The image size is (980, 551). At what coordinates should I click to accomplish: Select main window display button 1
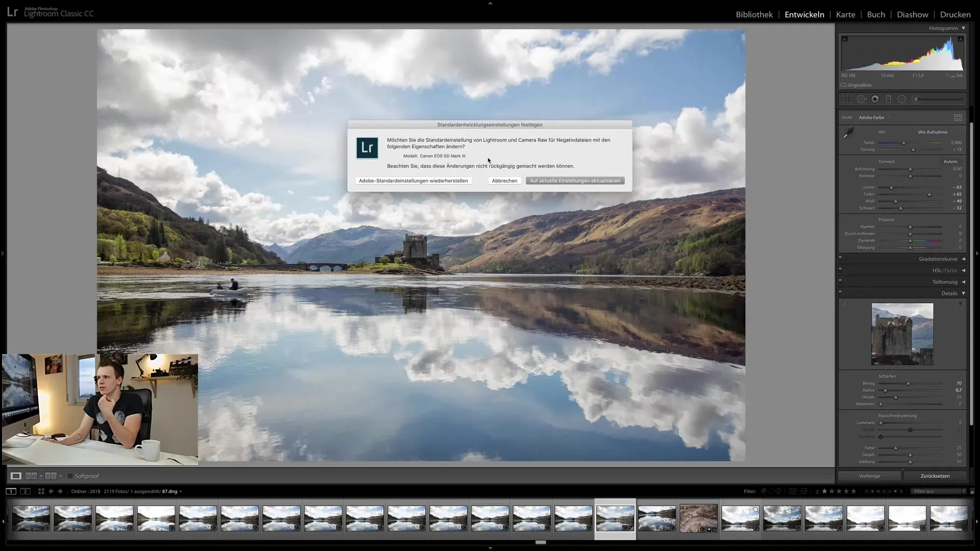tap(11, 491)
